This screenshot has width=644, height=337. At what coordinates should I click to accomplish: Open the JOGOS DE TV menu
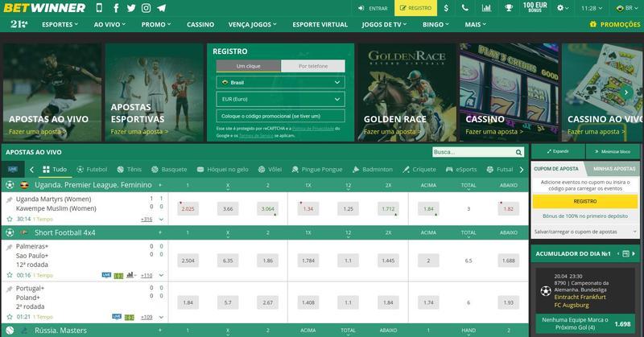coord(384,25)
